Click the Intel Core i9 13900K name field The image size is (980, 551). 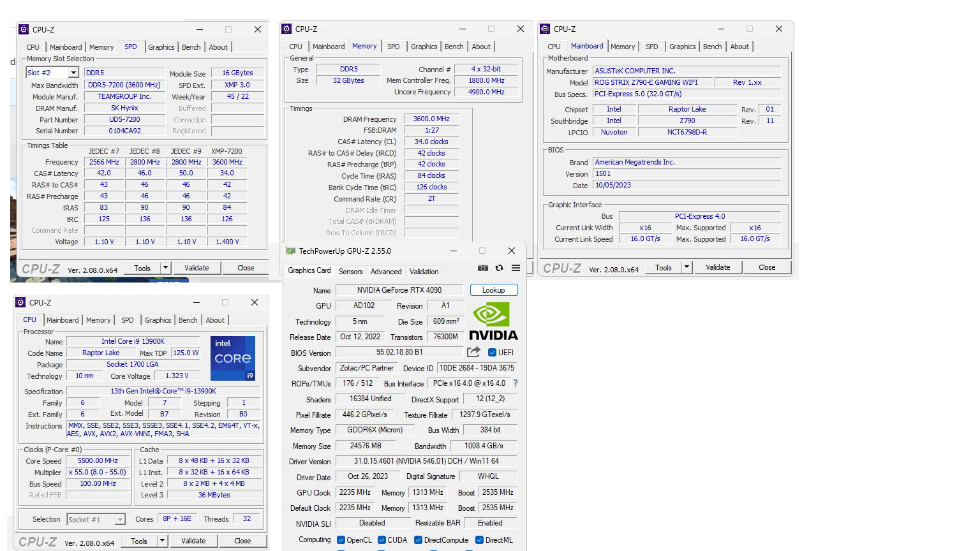point(133,341)
